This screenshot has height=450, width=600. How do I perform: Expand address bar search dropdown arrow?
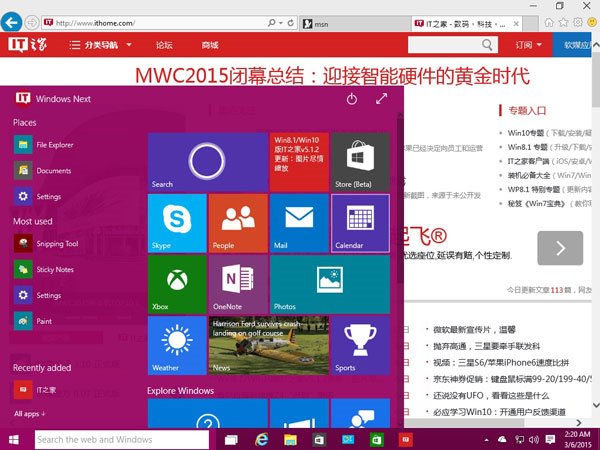[281, 23]
